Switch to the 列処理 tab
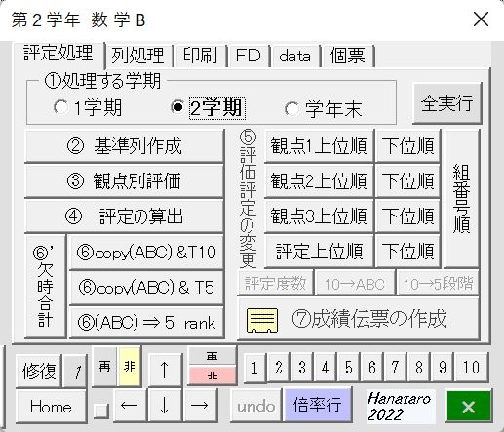The width and height of the screenshot is (504, 432). [x=137, y=56]
